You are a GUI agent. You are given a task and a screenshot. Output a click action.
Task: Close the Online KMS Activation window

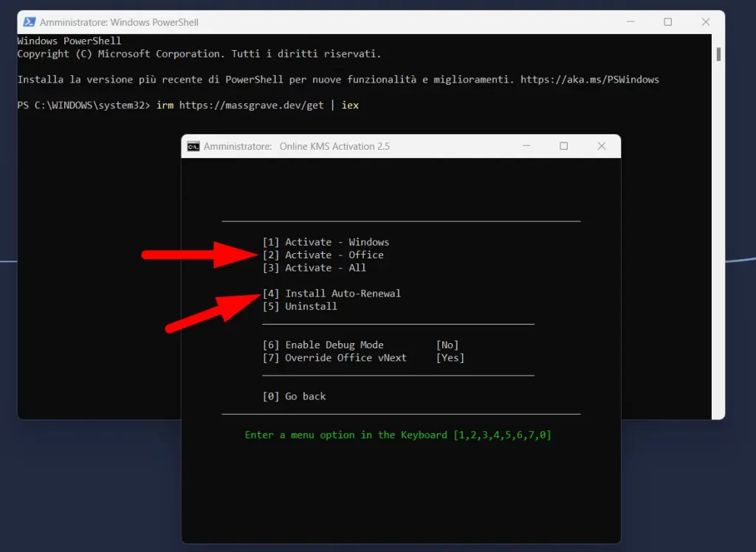pos(601,146)
